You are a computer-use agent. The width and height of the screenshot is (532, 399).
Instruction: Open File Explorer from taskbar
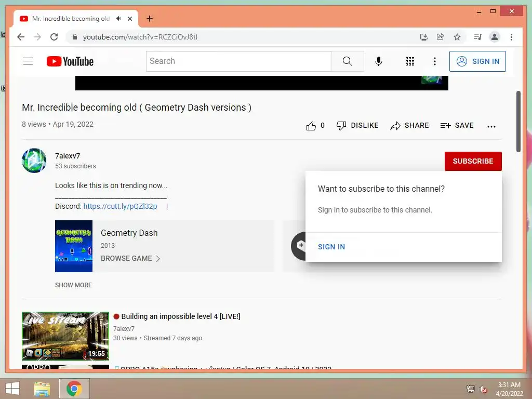42,389
